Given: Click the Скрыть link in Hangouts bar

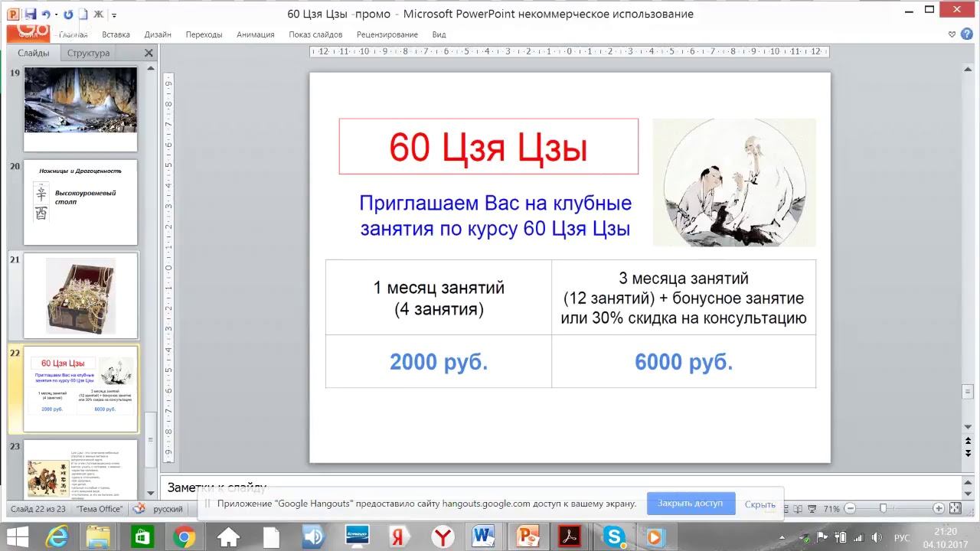Looking at the screenshot, I should [759, 504].
